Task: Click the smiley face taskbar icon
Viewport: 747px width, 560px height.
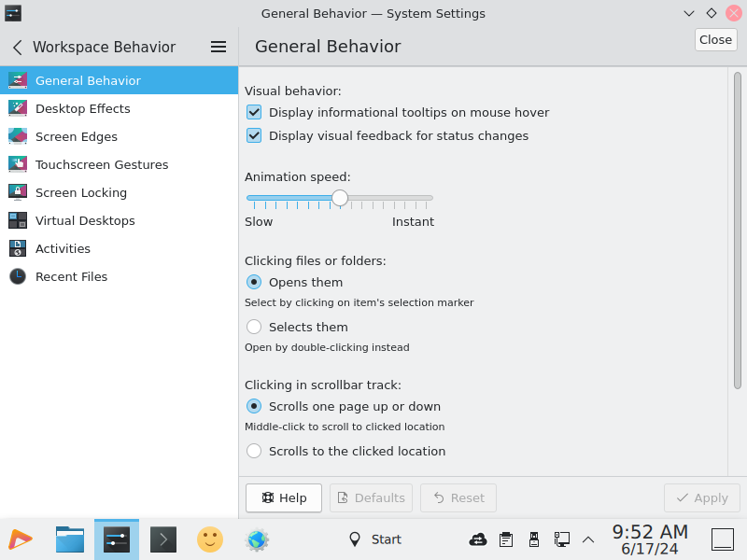Action: click(x=210, y=539)
